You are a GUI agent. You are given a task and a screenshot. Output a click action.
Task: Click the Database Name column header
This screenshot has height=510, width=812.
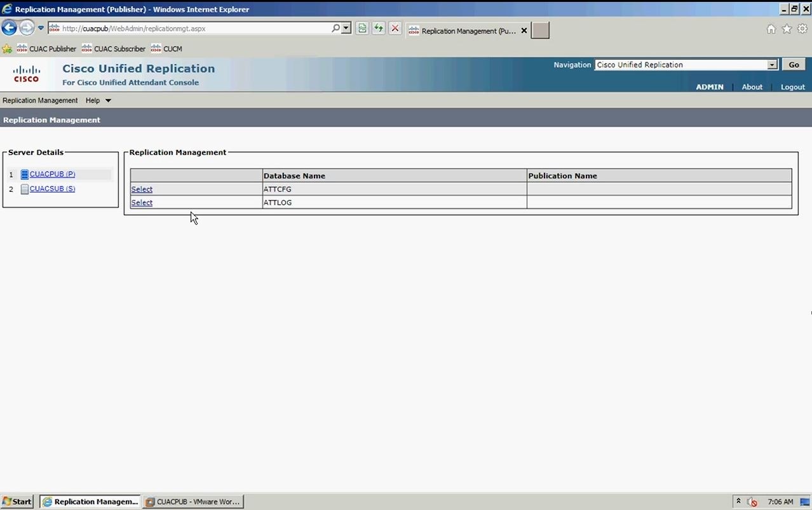(395, 176)
